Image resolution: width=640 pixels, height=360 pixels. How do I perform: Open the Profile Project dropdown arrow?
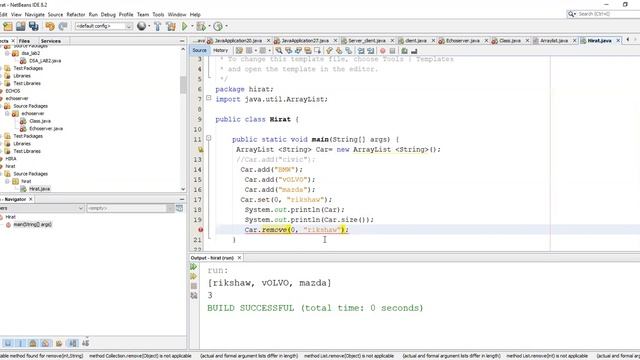point(227,27)
